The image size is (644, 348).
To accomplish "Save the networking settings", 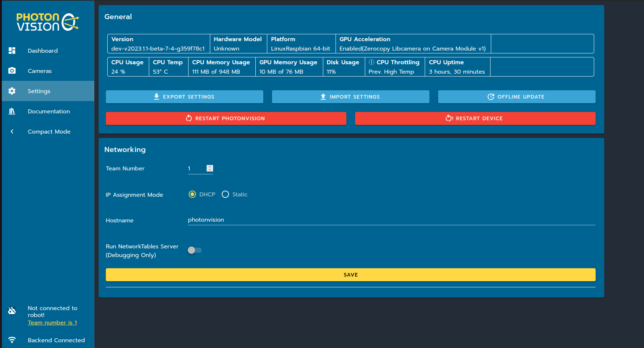I will click(351, 275).
